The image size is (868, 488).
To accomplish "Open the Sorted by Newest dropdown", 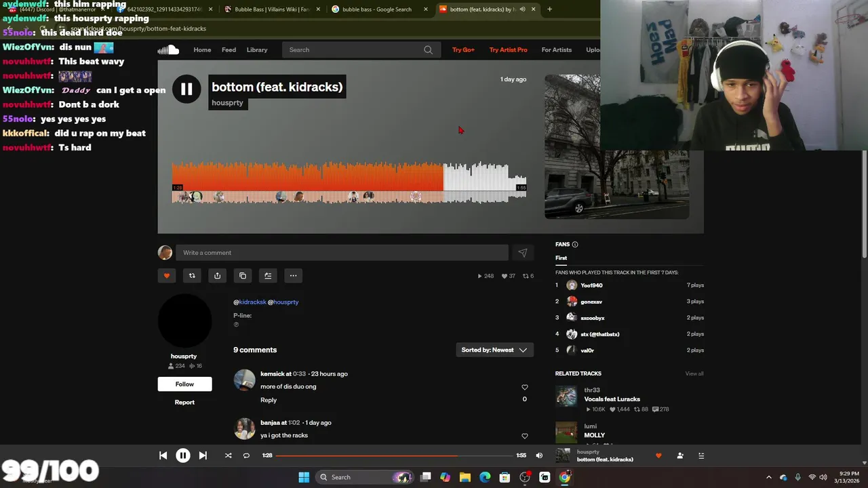I will coord(494,350).
